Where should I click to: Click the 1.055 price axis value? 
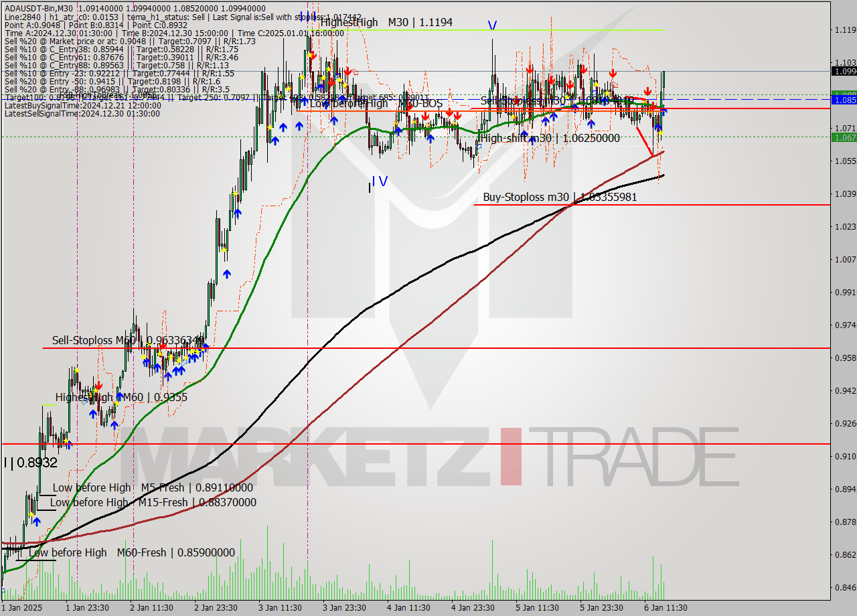pyautogui.click(x=846, y=161)
